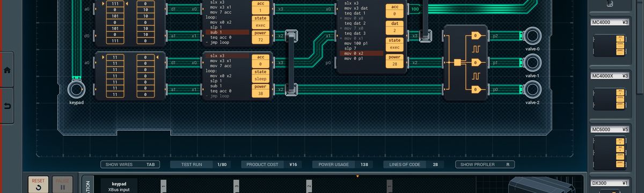Select the valve-1 output connector

tap(532, 63)
